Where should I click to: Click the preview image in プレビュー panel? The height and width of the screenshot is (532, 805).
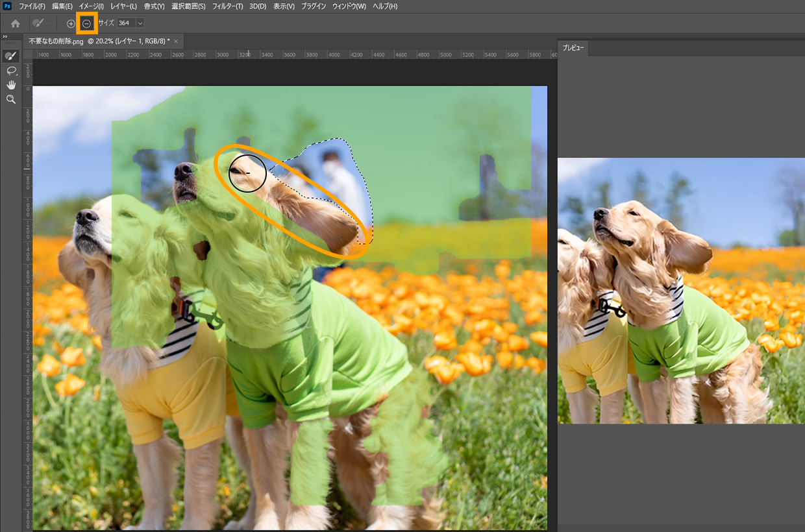[681, 291]
